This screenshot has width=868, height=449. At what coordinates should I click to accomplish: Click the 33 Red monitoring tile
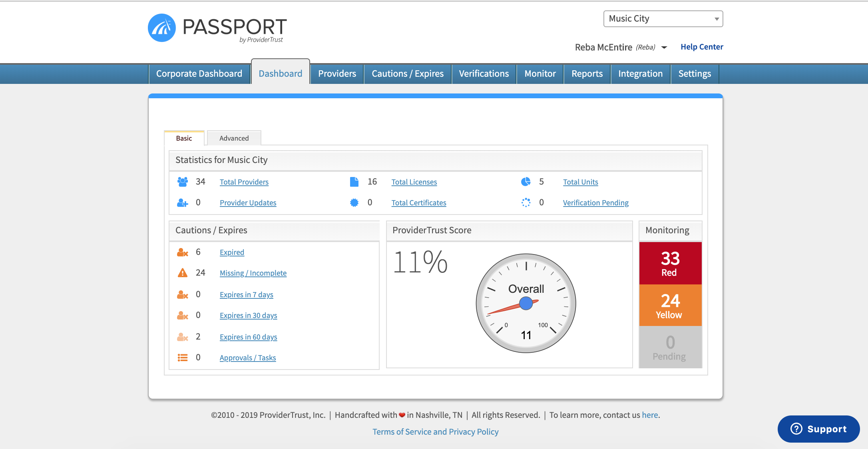coord(670,263)
